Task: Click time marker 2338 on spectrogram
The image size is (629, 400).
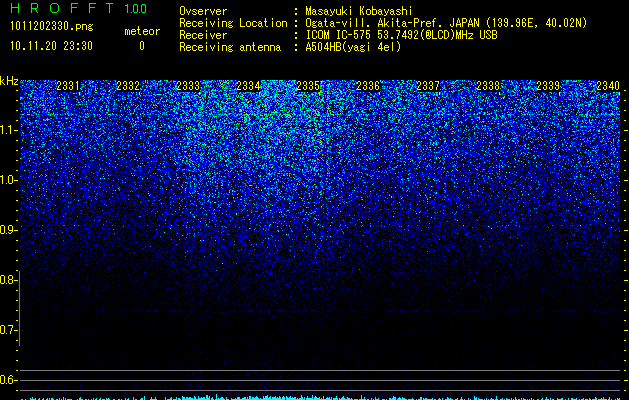Action: (488, 86)
